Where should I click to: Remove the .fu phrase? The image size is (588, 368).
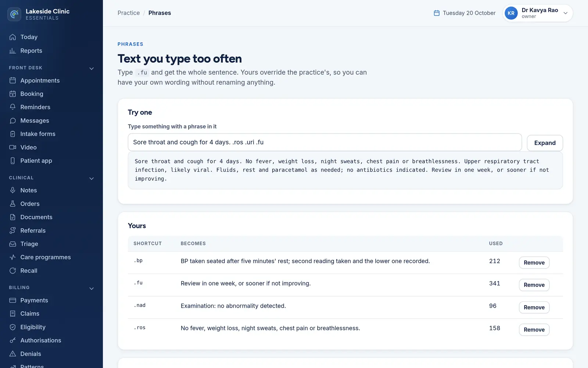tap(534, 285)
